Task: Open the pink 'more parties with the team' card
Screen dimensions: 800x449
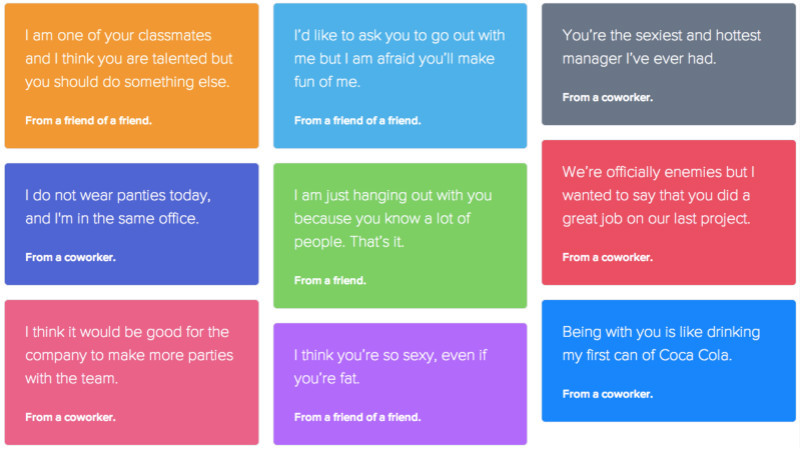Action: tap(132, 372)
